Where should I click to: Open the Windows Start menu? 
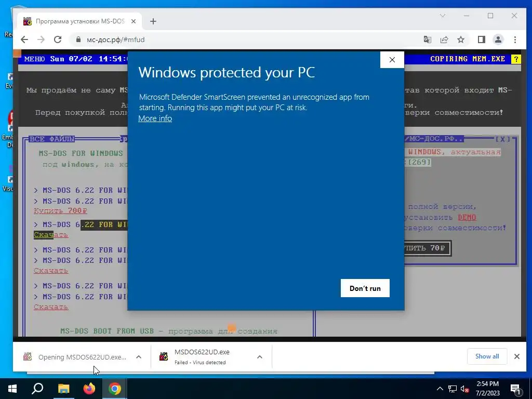(12, 389)
